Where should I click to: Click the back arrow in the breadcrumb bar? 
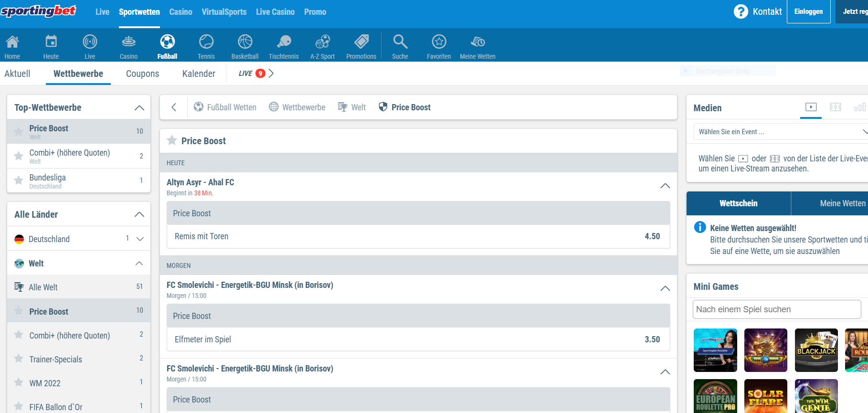[174, 107]
